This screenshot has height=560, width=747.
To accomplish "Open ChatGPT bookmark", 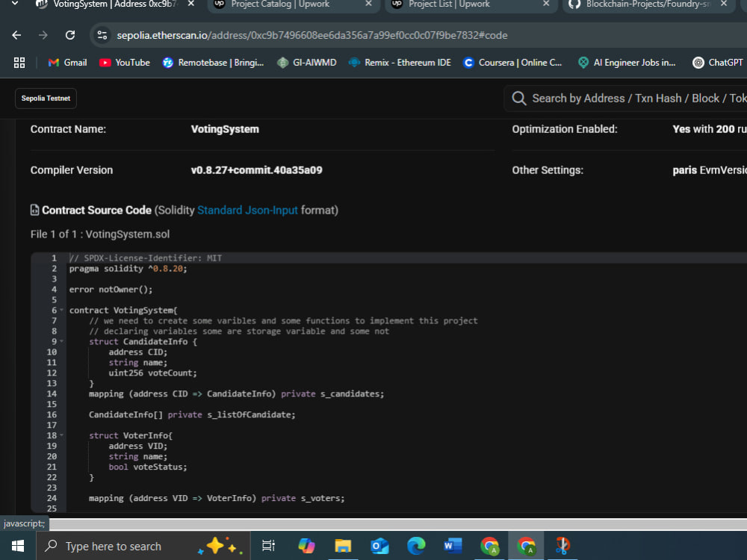I will pos(718,63).
